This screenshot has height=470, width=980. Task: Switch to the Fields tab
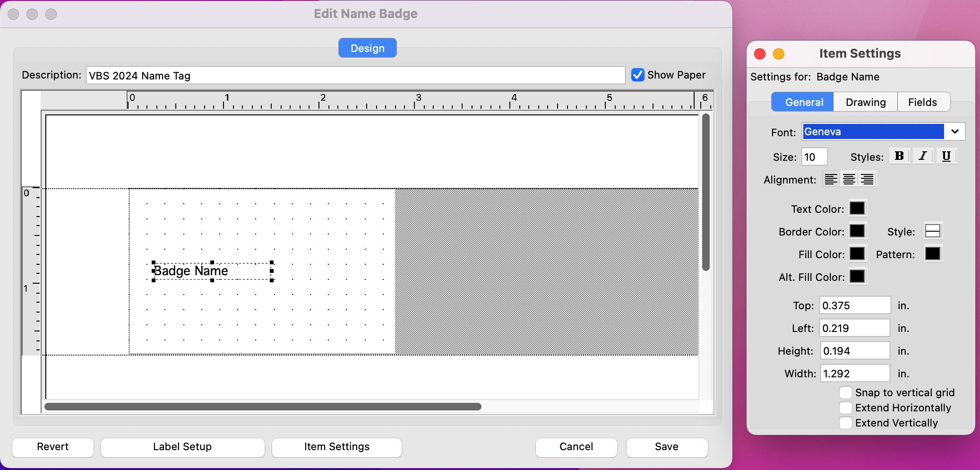click(x=922, y=102)
